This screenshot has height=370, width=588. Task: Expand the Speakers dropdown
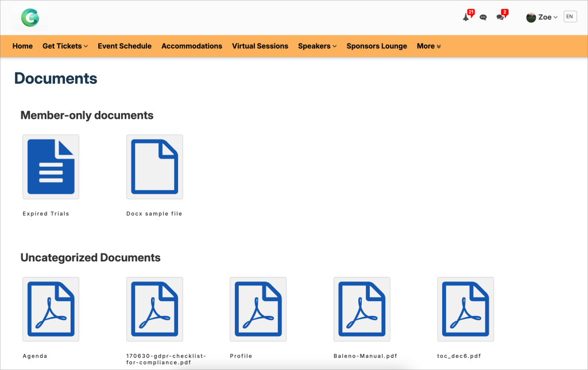coord(317,46)
